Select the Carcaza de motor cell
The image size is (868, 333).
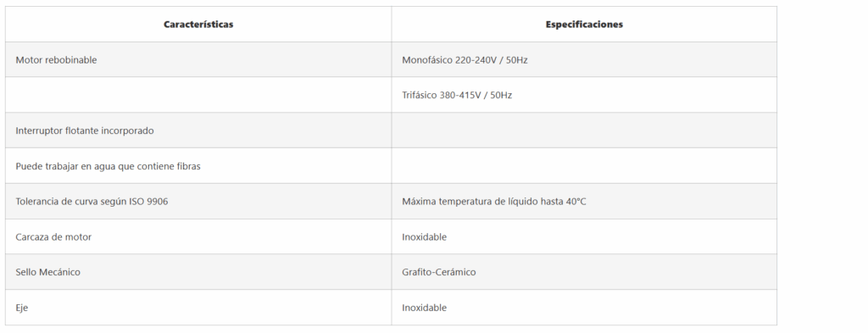(x=198, y=236)
